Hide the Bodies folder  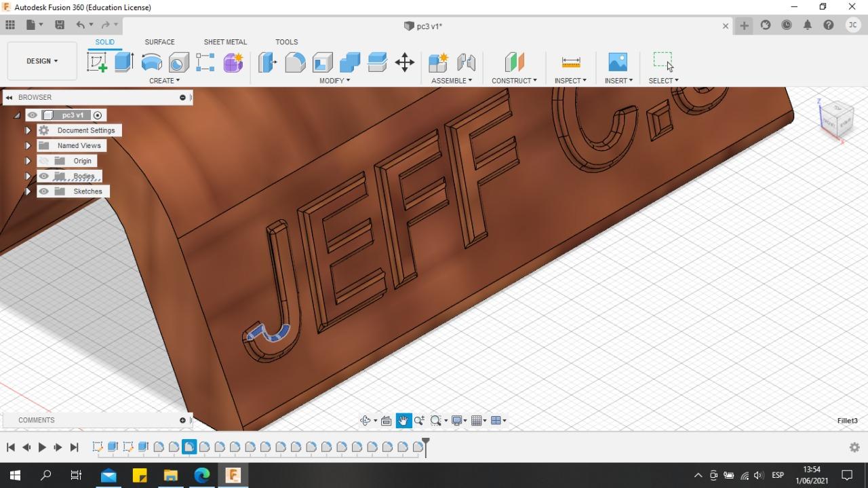click(44, 176)
